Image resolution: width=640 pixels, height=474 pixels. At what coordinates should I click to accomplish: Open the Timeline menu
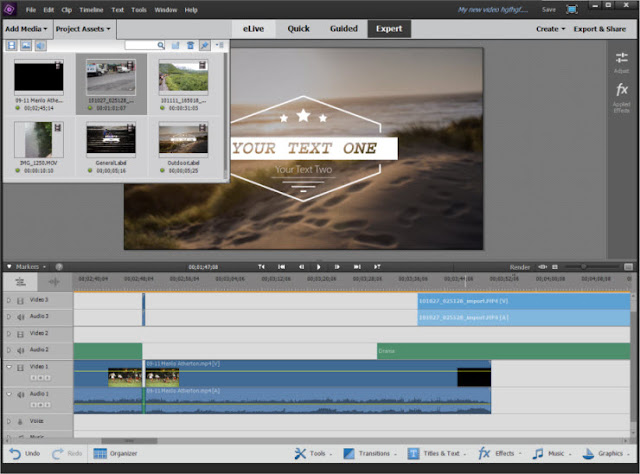click(91, 10)
